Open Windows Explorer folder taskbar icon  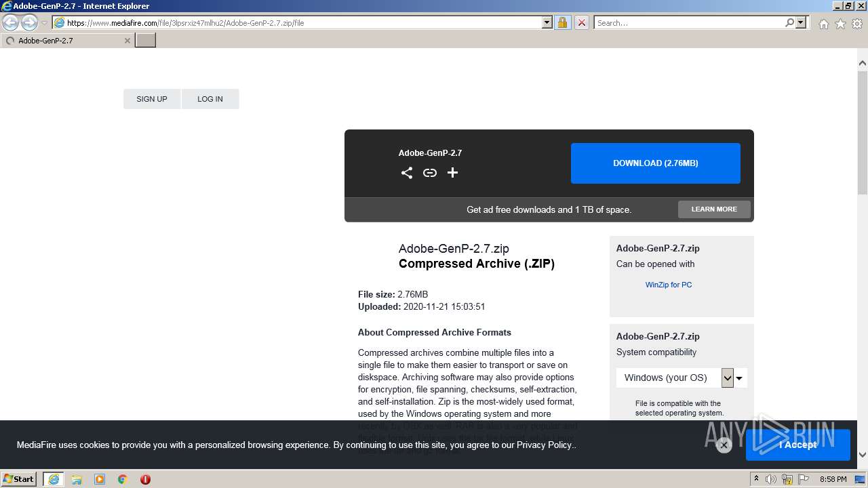coord(77,479)
